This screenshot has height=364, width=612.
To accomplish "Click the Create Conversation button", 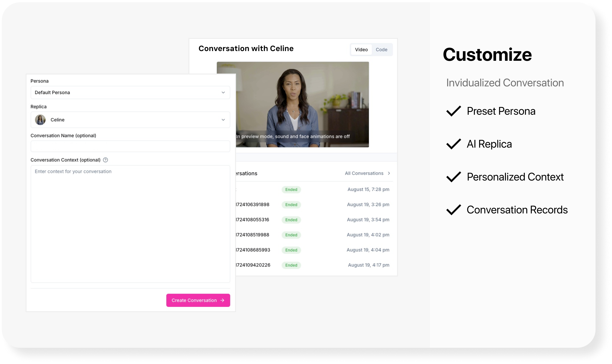I will coord(198,300).
